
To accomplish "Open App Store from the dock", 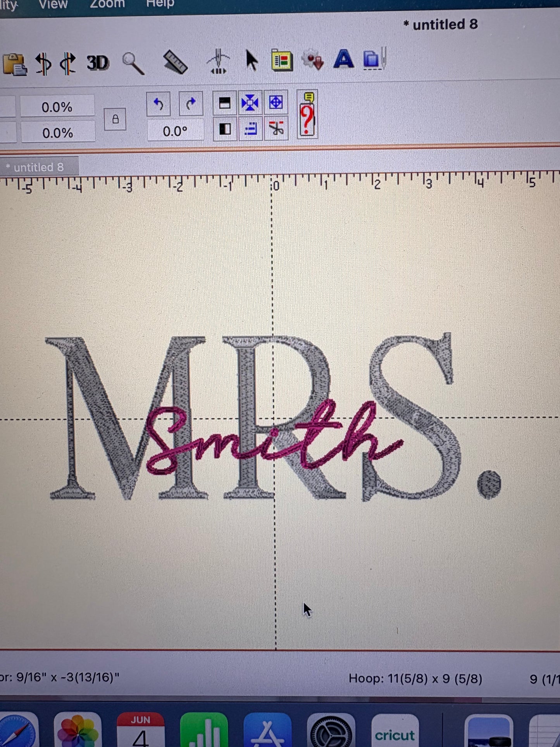I will coord(267,730).
